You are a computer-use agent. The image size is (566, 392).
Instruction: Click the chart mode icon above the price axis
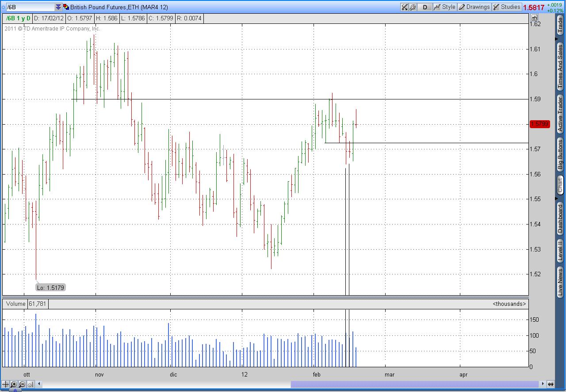pyautogui.click(x=534, y=18)
